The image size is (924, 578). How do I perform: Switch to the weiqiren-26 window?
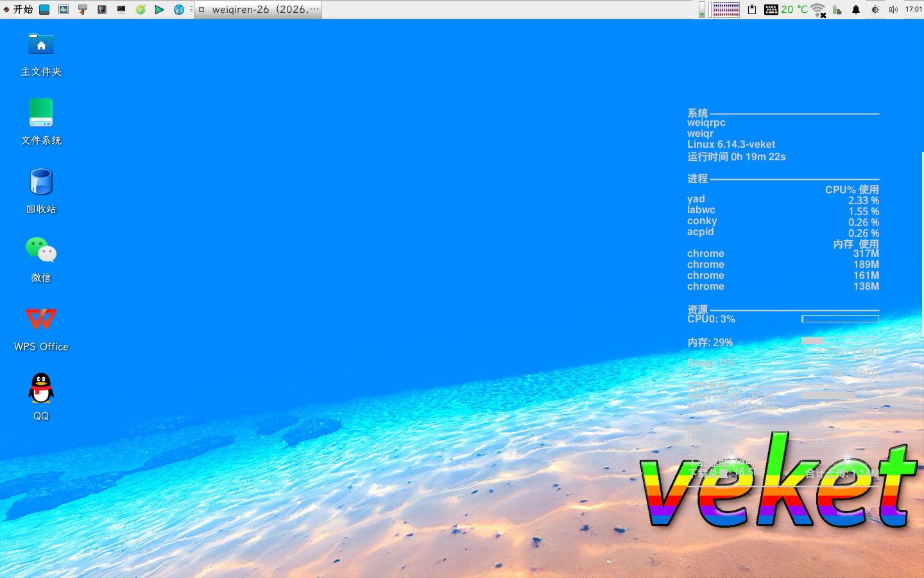pyautogui.click(x=257, y=9)
